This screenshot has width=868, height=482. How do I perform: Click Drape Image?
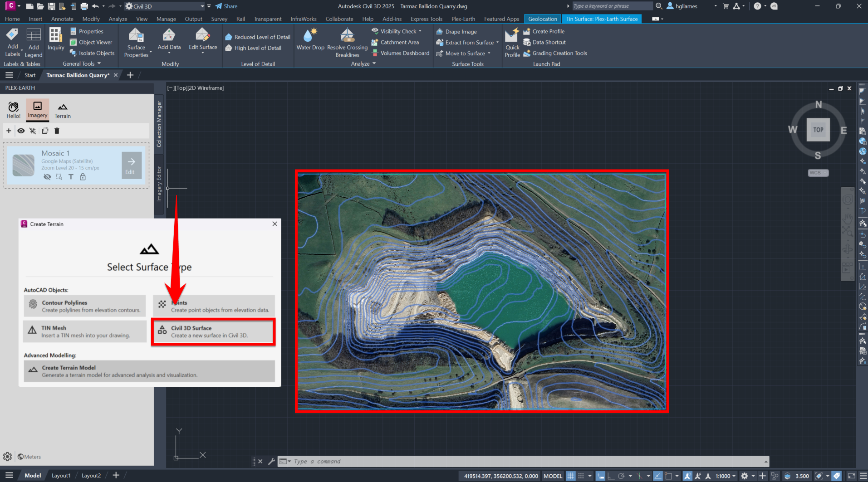coord(456,32)
